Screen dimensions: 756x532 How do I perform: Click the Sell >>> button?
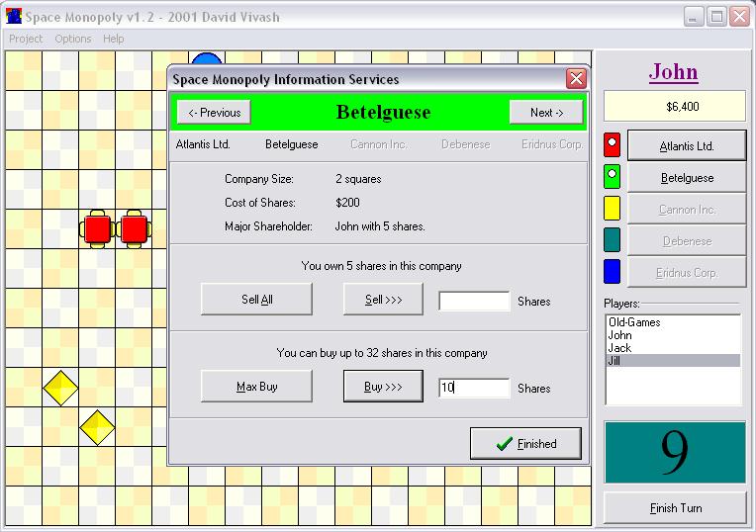[x=383, y=300]
